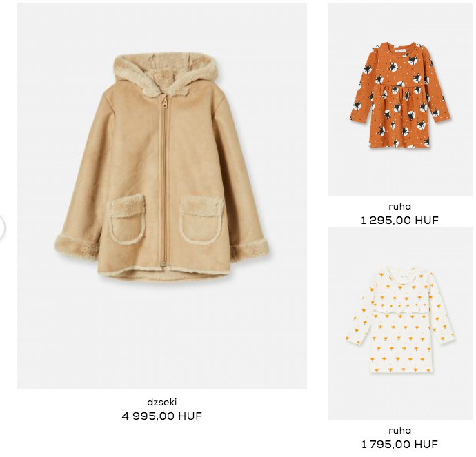The height and width of the screenshot is (457, 476).
Task: Click the fur-lined hood of the jacket
Action: point(166,74)
